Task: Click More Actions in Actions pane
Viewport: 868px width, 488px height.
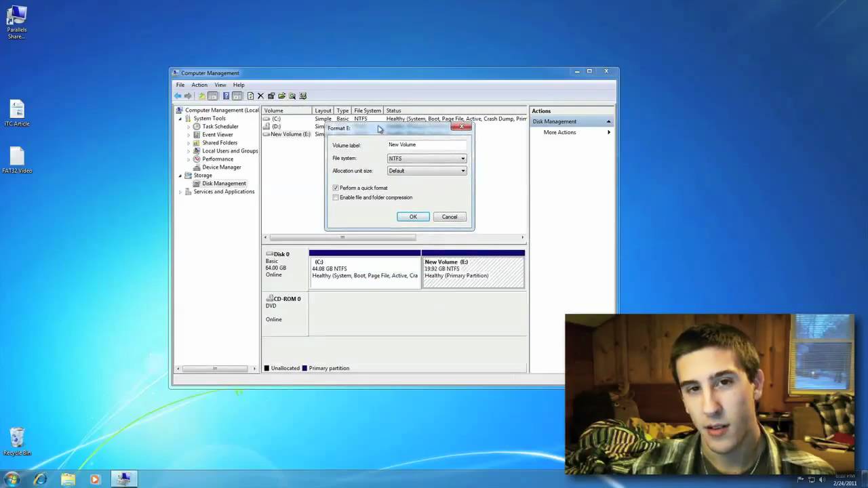Action: pos(559,132)
